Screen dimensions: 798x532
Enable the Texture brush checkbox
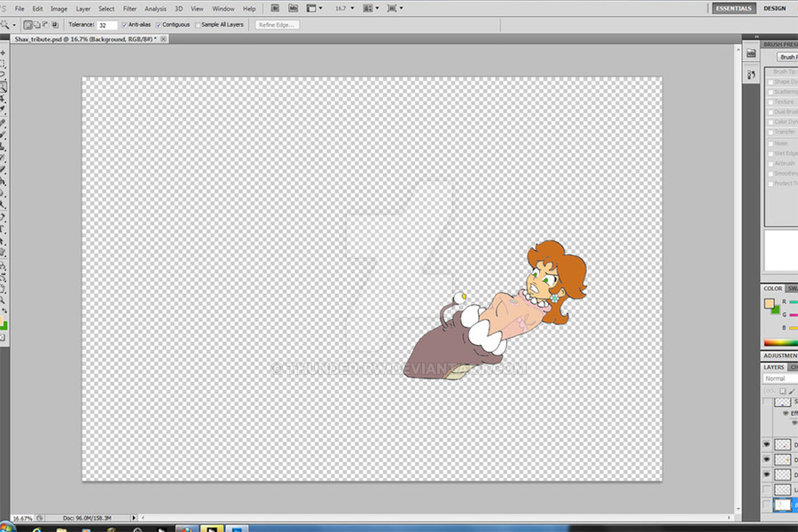[x=771, y=102]
